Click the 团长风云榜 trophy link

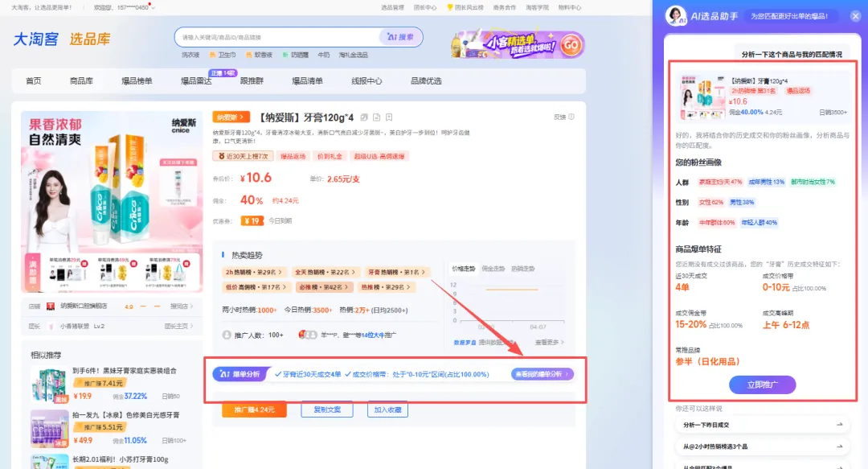(465, 8)
